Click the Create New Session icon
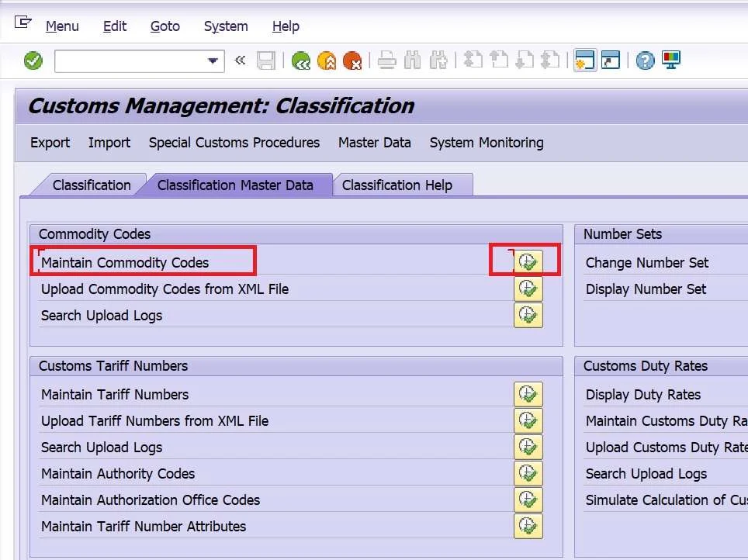Image resolution: width=748 pixels, height=560 pixels. pyautogui.click(x=585, y=60)
